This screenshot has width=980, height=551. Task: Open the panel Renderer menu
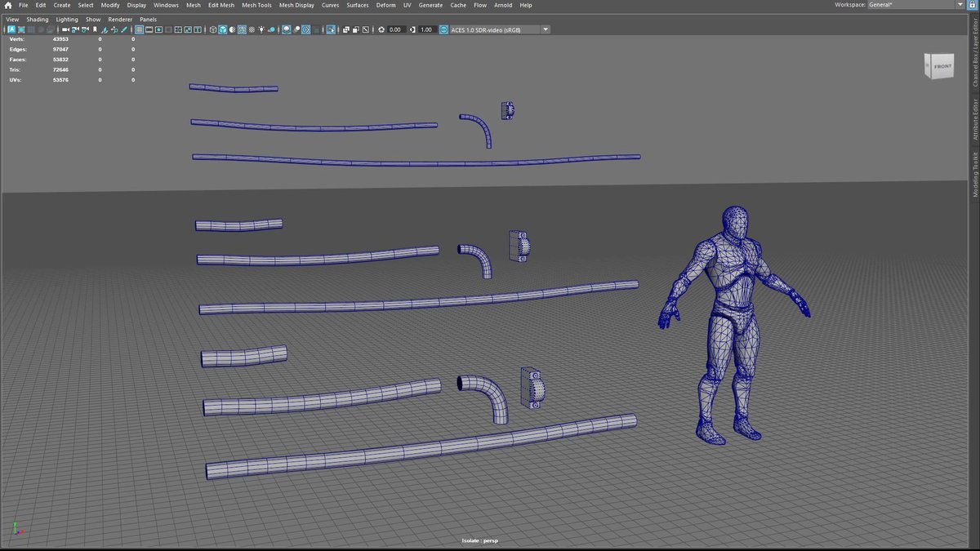(x=120, y=19)
